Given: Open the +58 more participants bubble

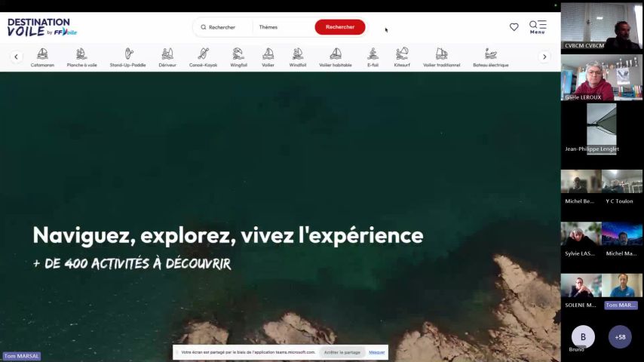Looking at the screenshot, I should tap(620, 336).
